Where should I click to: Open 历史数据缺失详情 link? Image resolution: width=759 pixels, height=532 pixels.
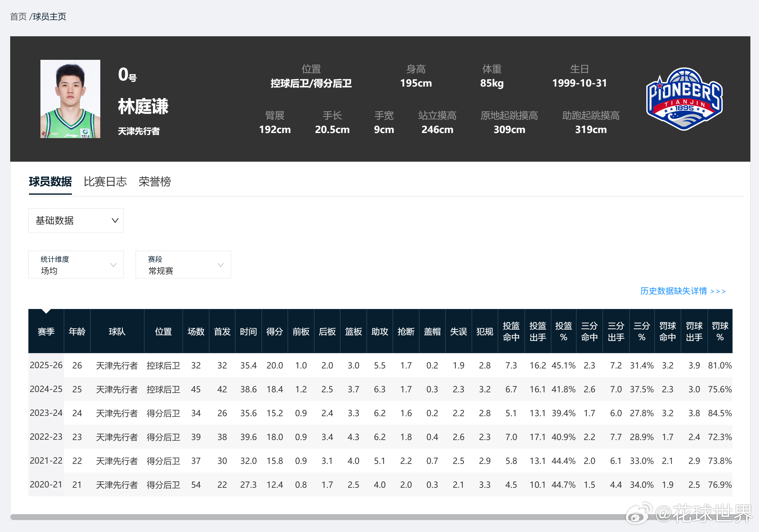click(x=683, y=291)
